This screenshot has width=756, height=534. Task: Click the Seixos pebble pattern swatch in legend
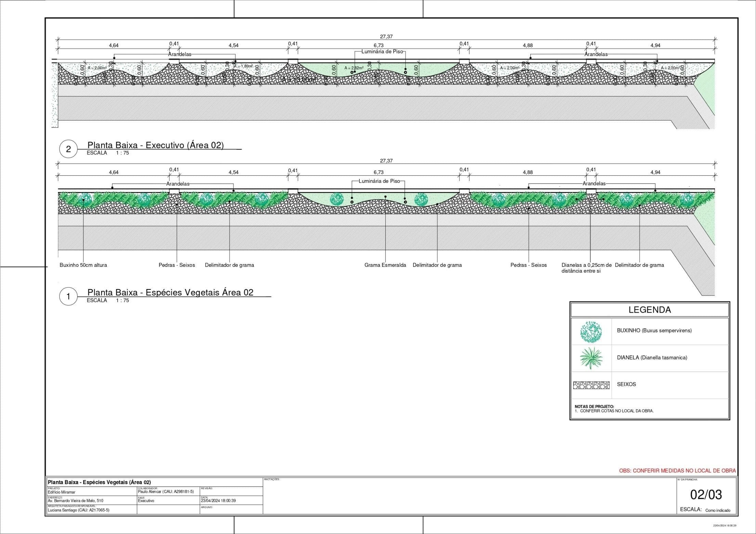tap(591, 385)
